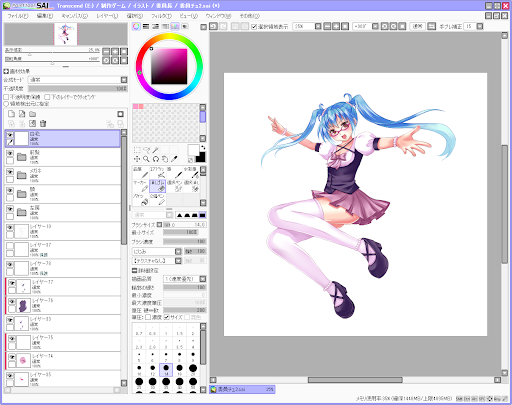Select the sharpest brush edge shape
The width and height of the screenshot is (512, 405).
point(179,215)
